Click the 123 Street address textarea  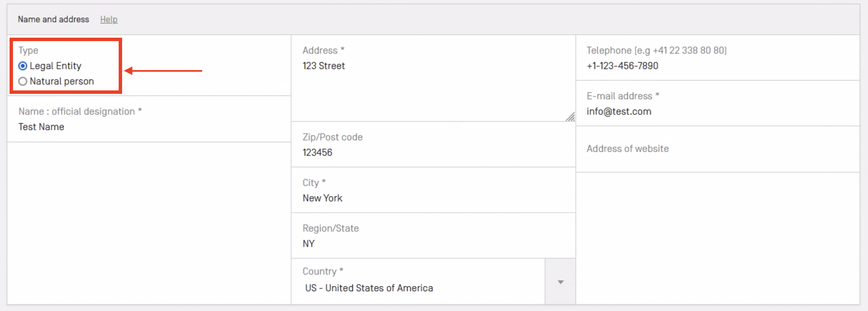click(410, 86)
